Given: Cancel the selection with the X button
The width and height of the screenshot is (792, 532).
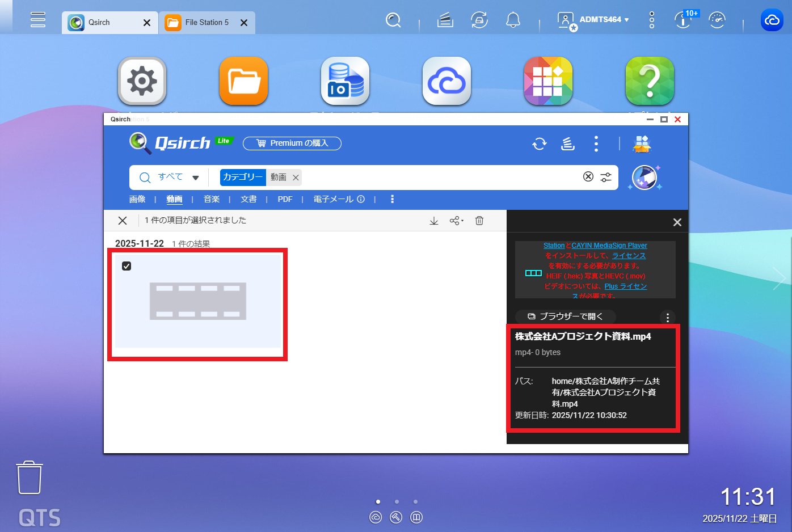Looking at the screenshot, I should click(x=123, y=221).
